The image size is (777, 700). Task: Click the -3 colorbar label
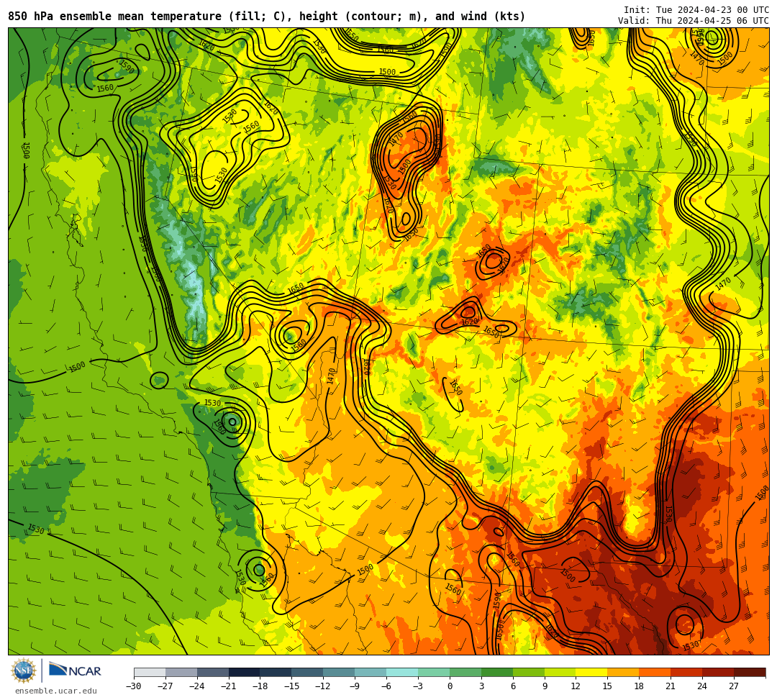click(418, 686)
